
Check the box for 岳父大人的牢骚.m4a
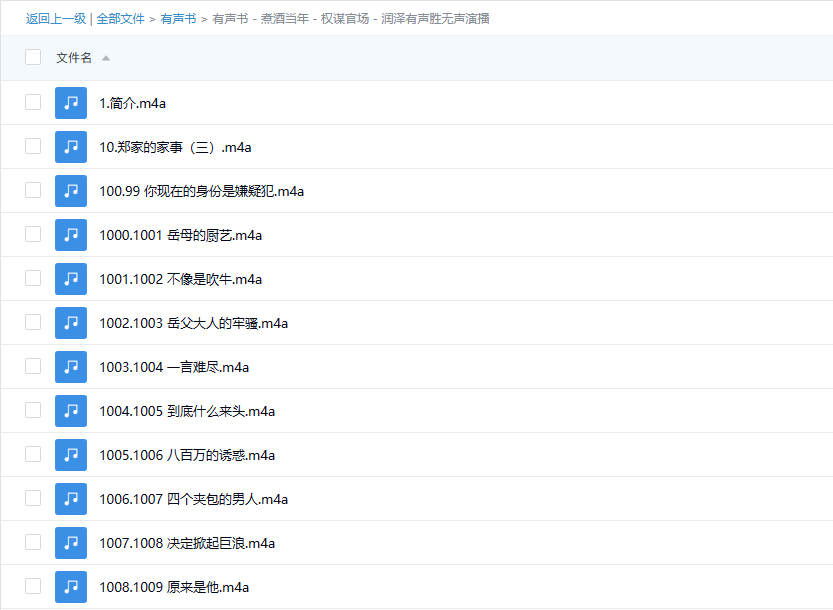click(x=33, y=322)
